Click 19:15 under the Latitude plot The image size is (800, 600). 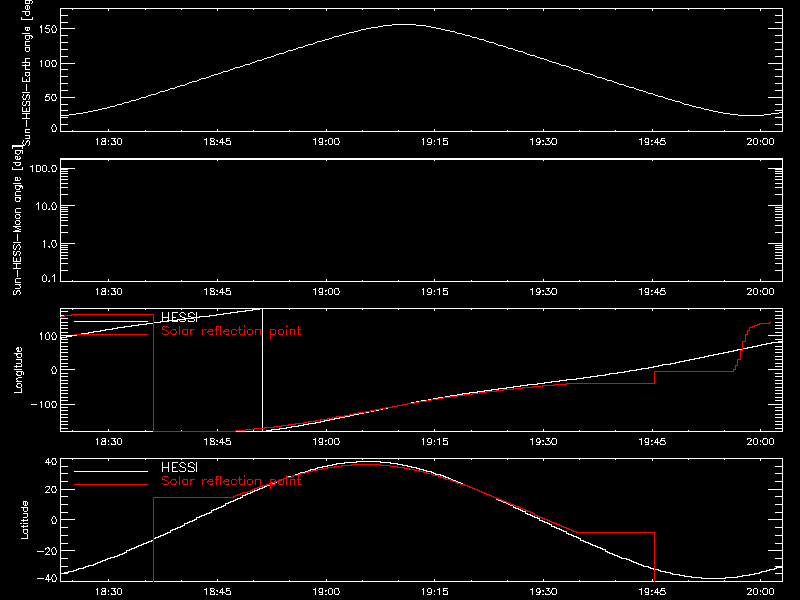(435, 592)
